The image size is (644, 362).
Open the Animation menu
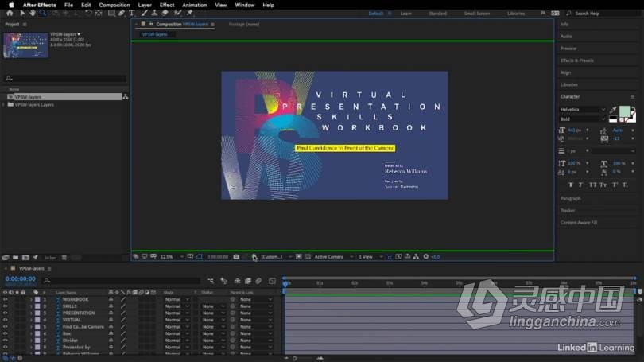tap(194, 5)
